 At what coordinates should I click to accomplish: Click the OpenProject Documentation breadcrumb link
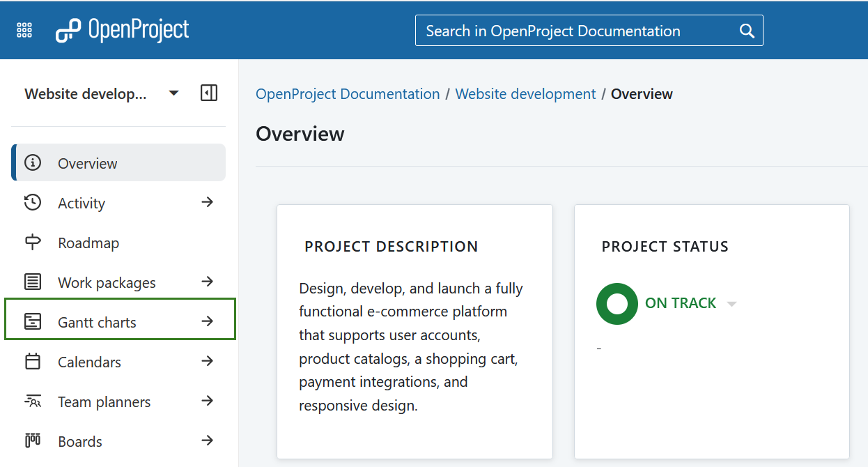point(347,93)
